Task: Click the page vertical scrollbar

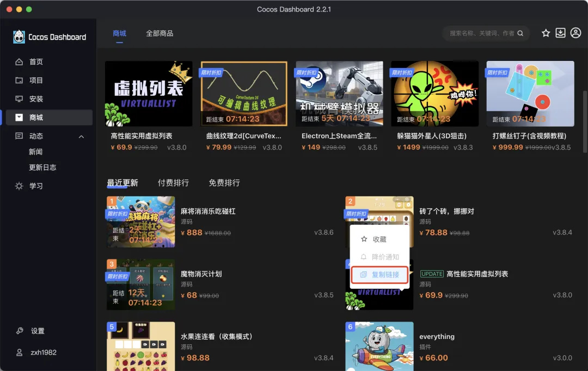Action: [x=585, y=121]
